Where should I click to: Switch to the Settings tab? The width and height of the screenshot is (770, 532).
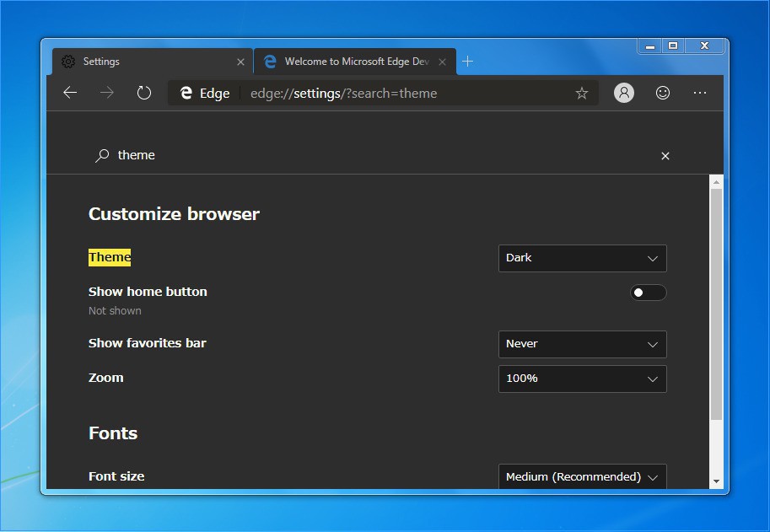click(143, 62)
